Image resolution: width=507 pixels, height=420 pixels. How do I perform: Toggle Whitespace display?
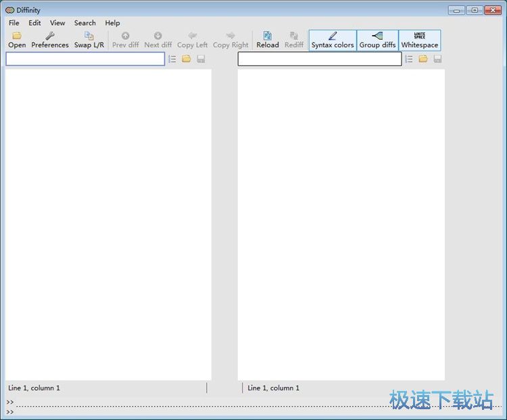pyautogui.click(x=419, y=40)
